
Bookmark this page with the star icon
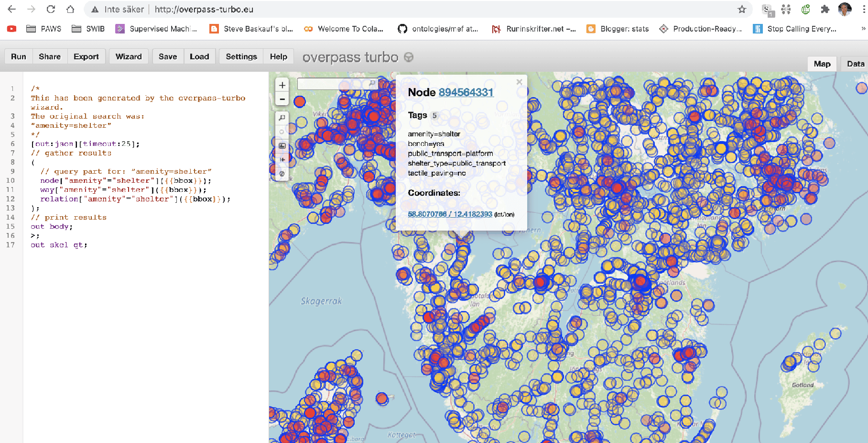point(742,10)
